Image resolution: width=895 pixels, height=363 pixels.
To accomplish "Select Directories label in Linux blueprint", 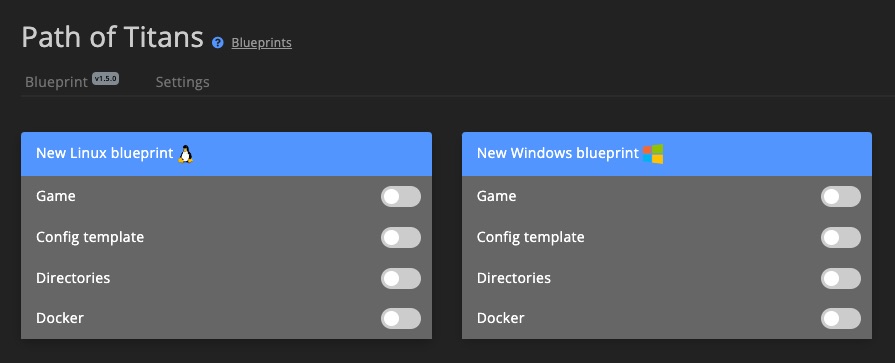I will tap(73, 278).
